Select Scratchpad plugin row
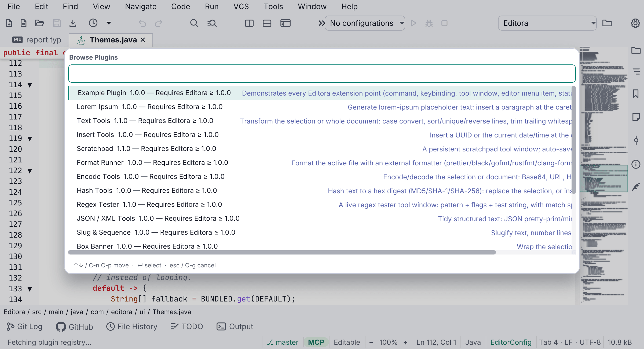This screenshot has height=349, width=644. (320, 149)
